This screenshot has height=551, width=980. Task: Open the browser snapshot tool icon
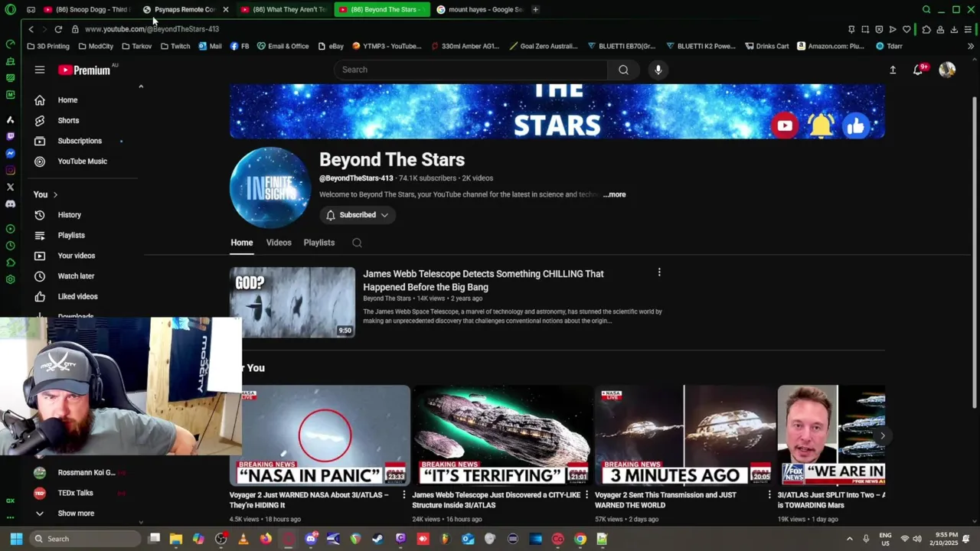865,29
